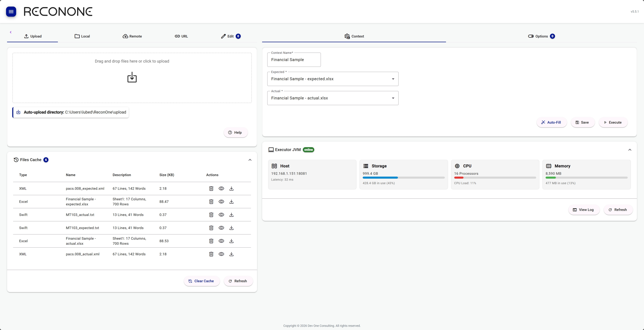This screenshot has width=644, height=330.
Task: Delete pacs.008_expected.xml from cache
Action: [211, 188]
